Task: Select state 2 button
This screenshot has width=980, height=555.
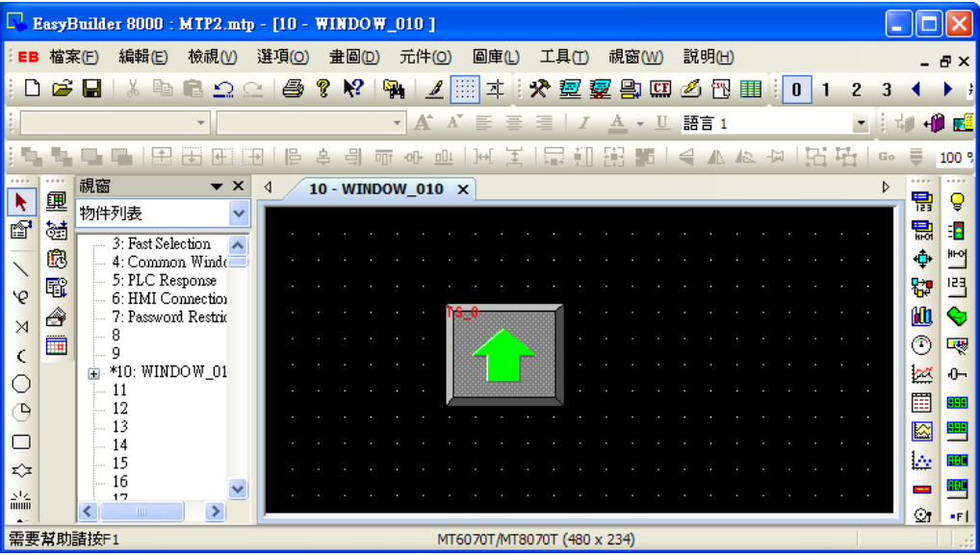Action: tap(856, 89)
